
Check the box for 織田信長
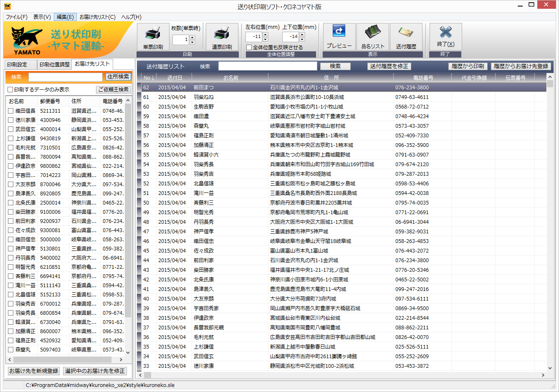(10, 111)
